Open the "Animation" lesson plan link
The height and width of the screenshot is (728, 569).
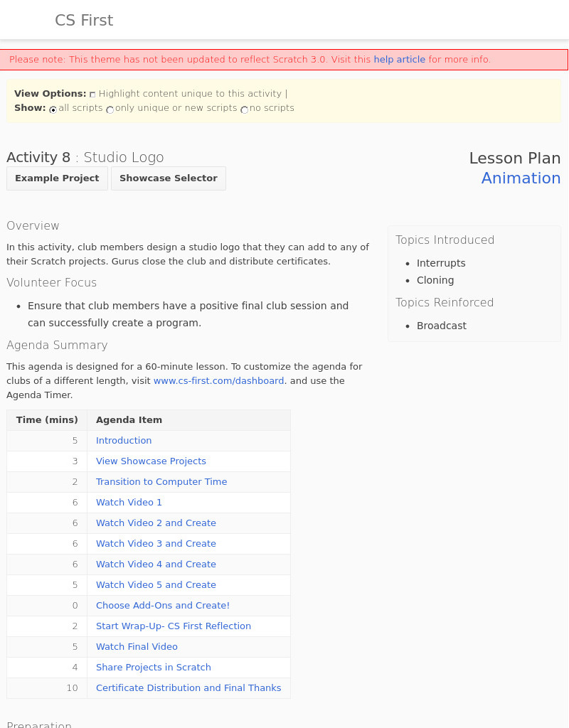tap(521, 178)
